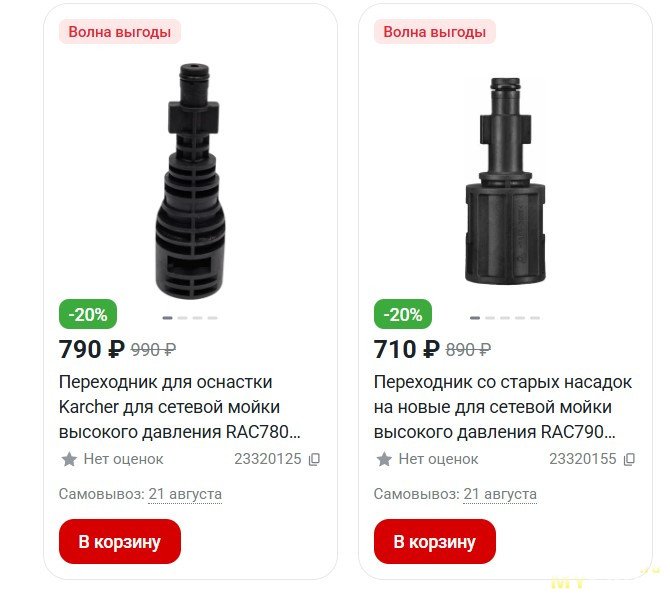Screen dimensions: 670x599
Task: Add the 710 ₽ adapter to cart
Action: [x=435, y=541]
